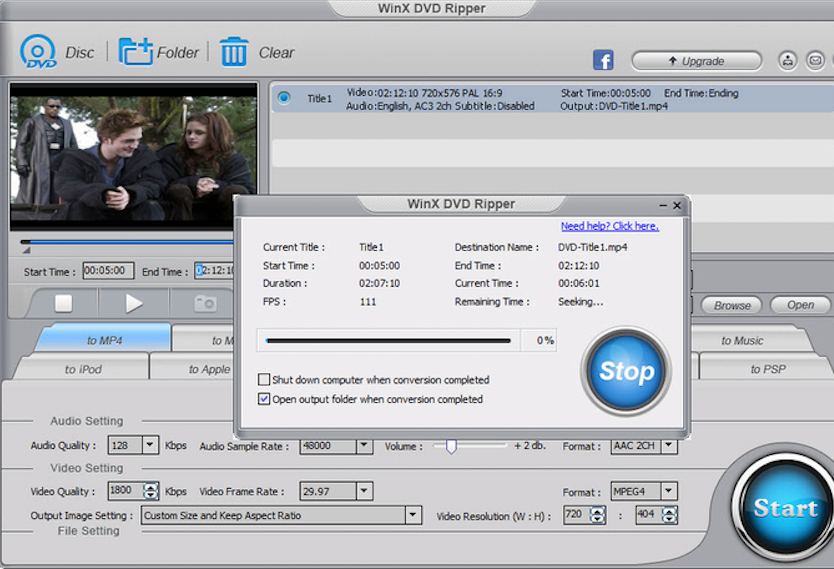
Task: Click the Start Time input field
Action: (x=108, y=271)
